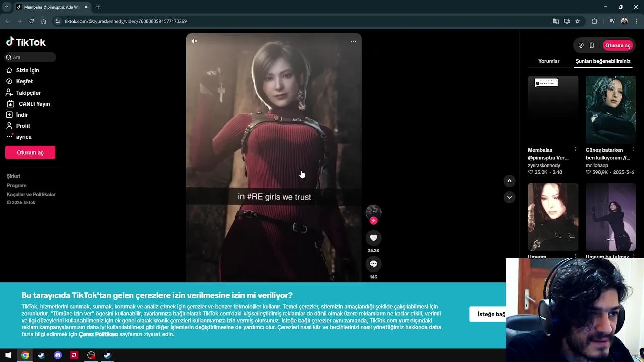Image resolution: width=644 pixels, height=362 pixels.
Task: Open the Umarım bu tutmaz video thumbnail
Action: (610, 217)
